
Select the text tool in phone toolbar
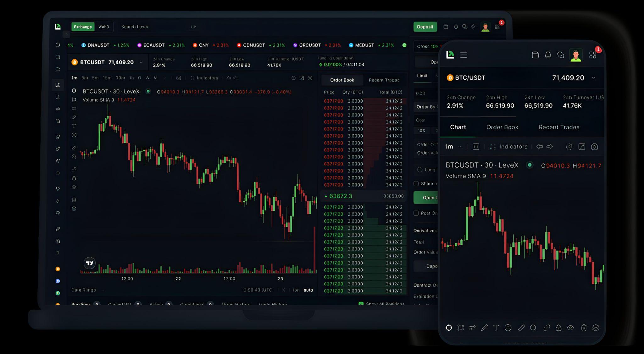tap(496, 328)
